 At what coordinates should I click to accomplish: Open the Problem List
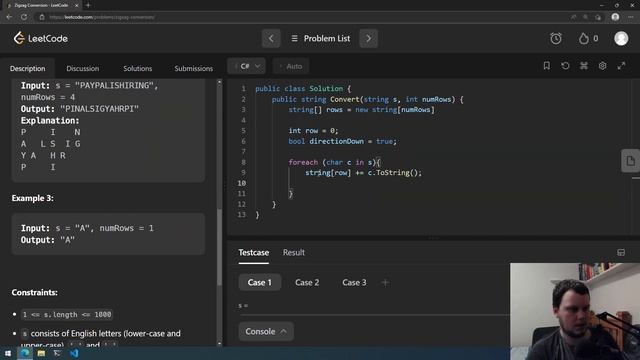pos(321,38)
